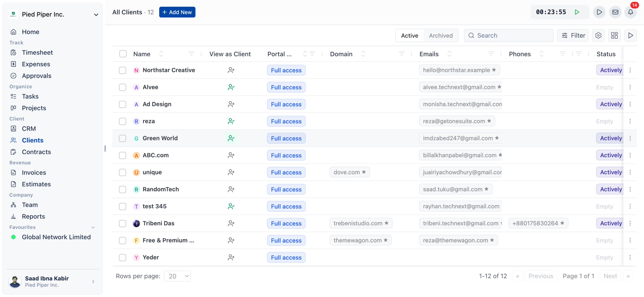Open Full access dropdown for RandomTech
644x297 pixels.
pos(286,189)
